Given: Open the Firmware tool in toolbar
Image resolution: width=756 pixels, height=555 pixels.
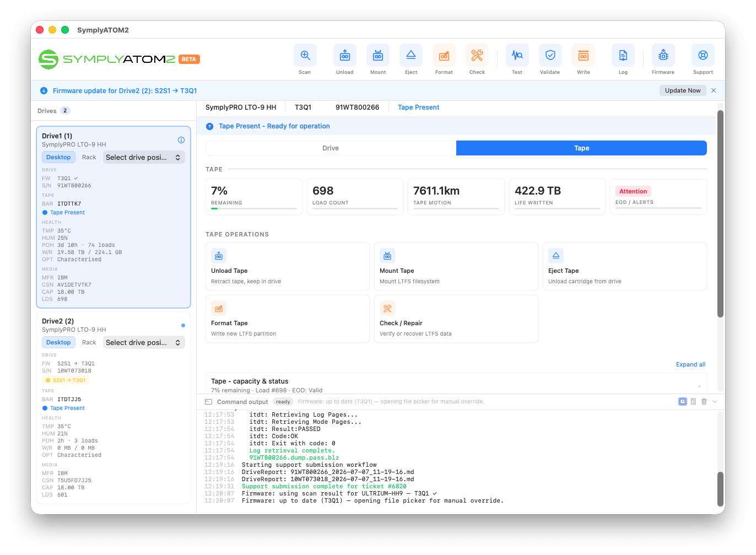Looking at the screenshot, I should click(x=663, y=55).
